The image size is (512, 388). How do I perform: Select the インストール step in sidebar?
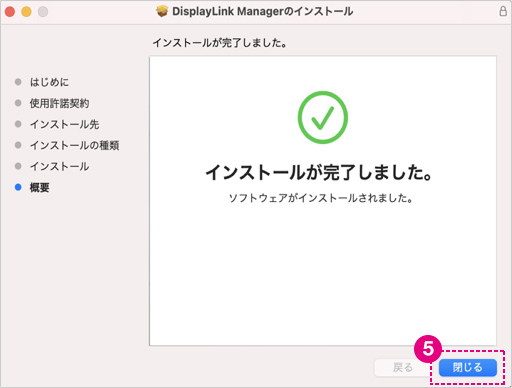coord(59,166)
